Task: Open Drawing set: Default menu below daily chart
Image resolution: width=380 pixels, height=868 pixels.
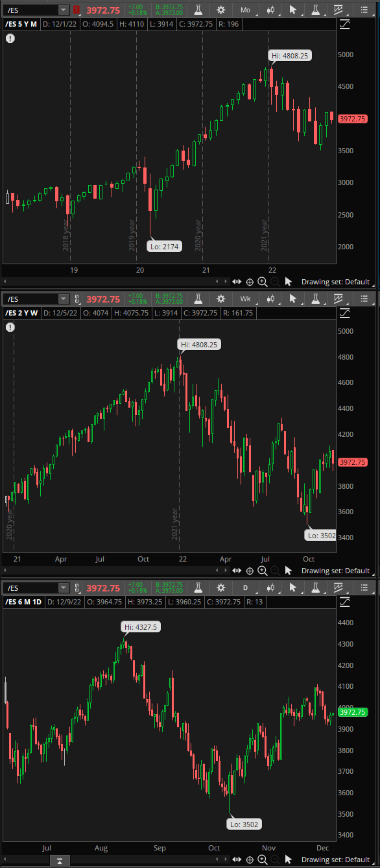Action: (x=335, y=860)
